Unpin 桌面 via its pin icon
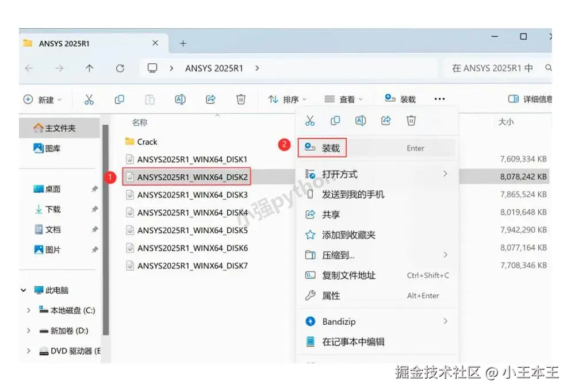This screenshot has height=392, width=571. pyautogui.click(x=95, y=189)
